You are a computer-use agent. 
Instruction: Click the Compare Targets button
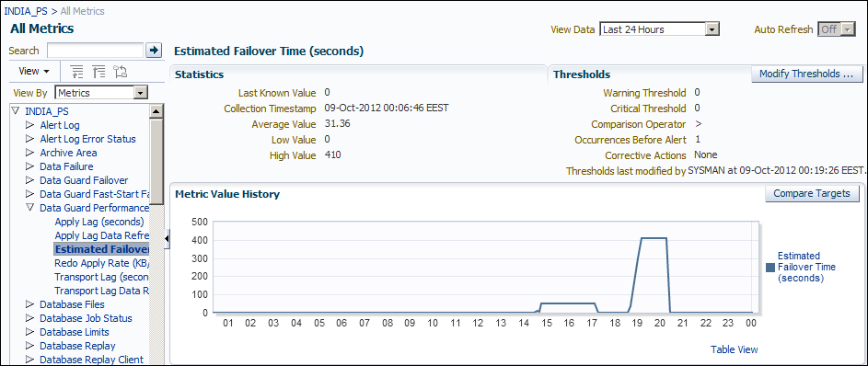[812, 193]
